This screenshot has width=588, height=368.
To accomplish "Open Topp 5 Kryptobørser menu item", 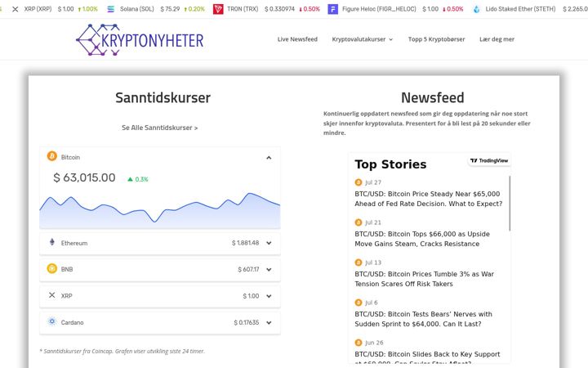I will coord(436,39).
